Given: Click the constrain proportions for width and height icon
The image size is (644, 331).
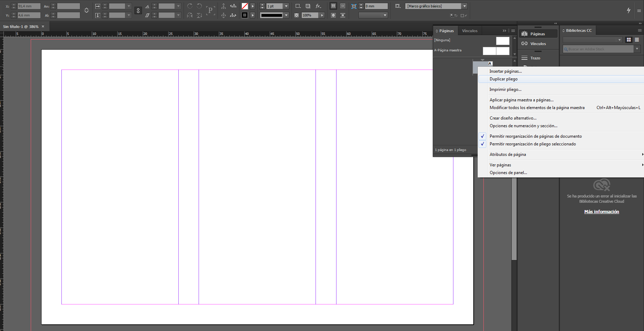Looking at the screenshot, I should [87, 10].
